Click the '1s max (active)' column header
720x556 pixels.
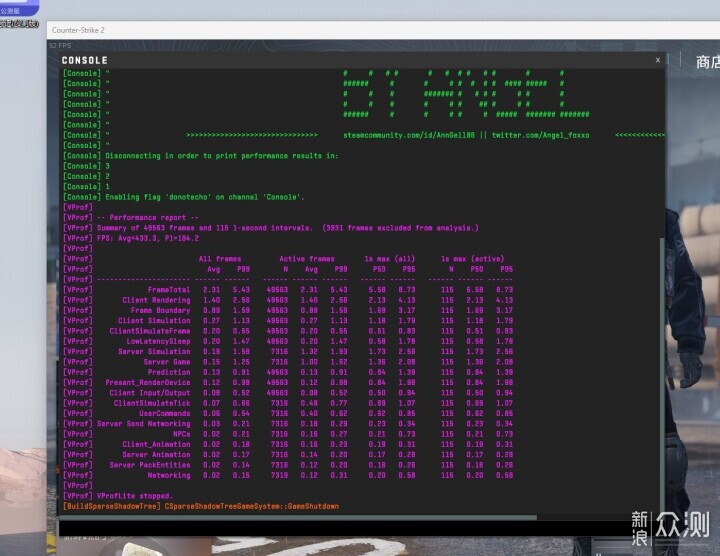click(x=472, y=259)
